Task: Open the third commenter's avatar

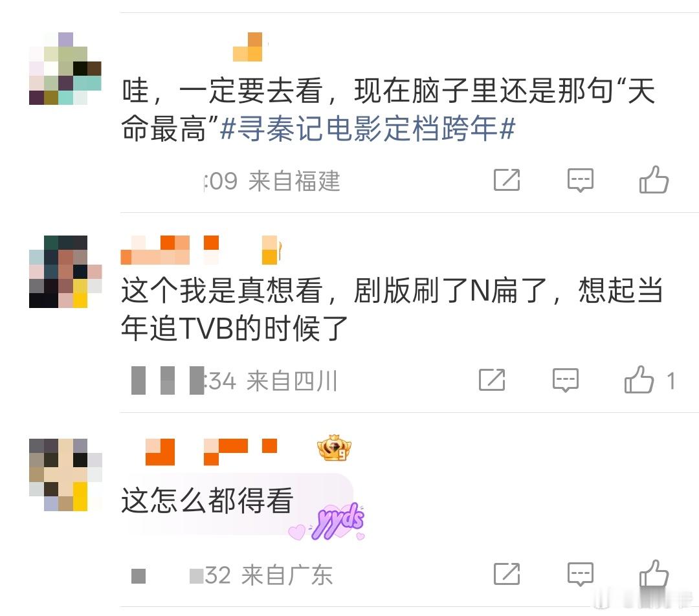Action: [x=65, y=474]
